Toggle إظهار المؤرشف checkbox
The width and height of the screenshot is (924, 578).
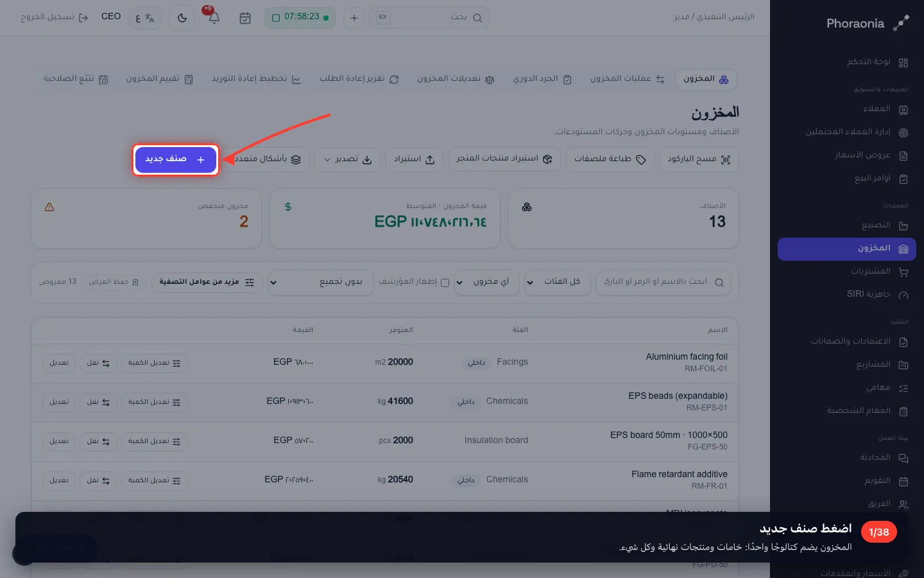pyautogui.click(x=445, y=283)
